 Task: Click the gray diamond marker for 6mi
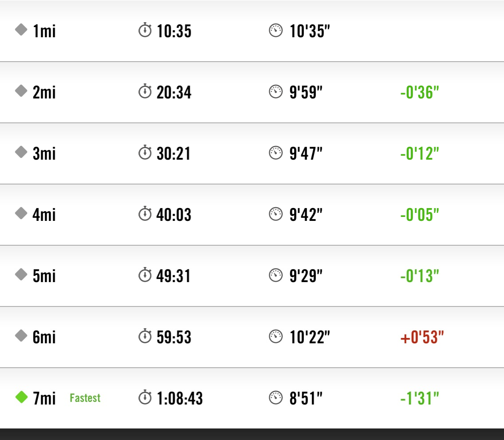click(x=21, y=335)
